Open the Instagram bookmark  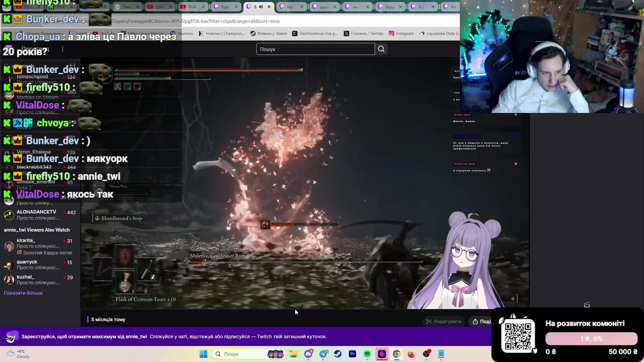click(401, 33)
